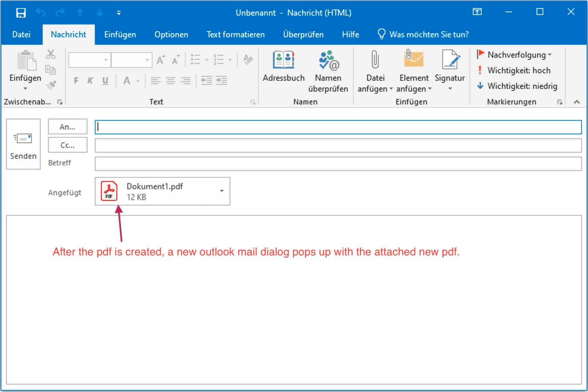Image resolution: width=588 pixels, height=392 pixels.
Task: Attach a file via Datei anfügen
Action: click(375, 72)
